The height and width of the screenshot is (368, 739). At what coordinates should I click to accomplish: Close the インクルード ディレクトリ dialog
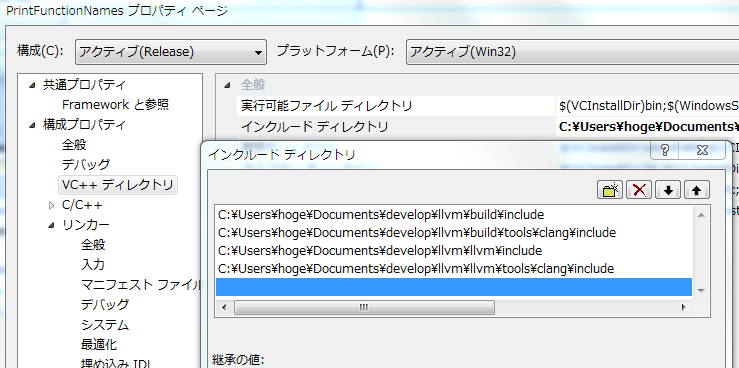(x=702, y=150)
